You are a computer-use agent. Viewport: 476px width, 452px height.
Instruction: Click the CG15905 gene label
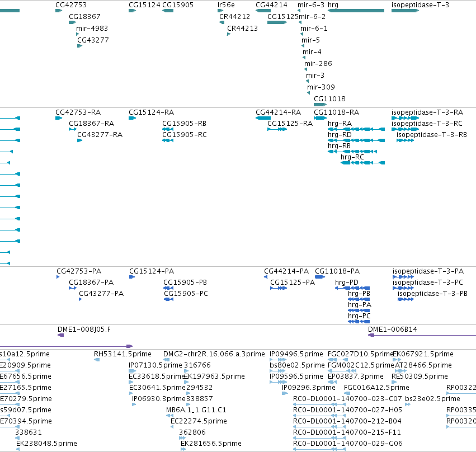178,5
